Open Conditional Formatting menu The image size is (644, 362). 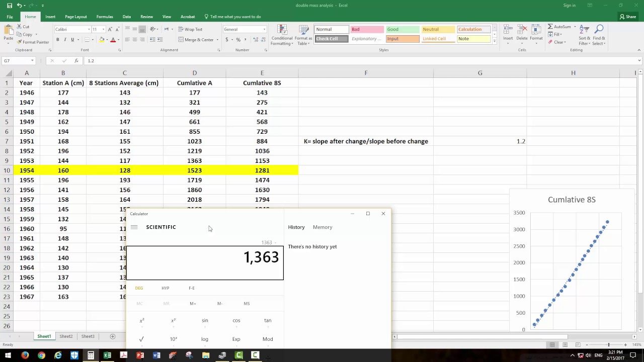click(282, 35)
